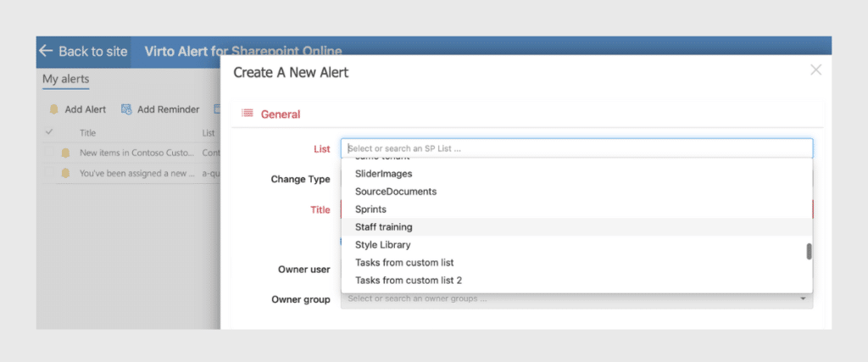Click the General section list icon
Image resolution: width=868 pixels, height=362 pixels.
pyautogui.click(x=247, y=114)
